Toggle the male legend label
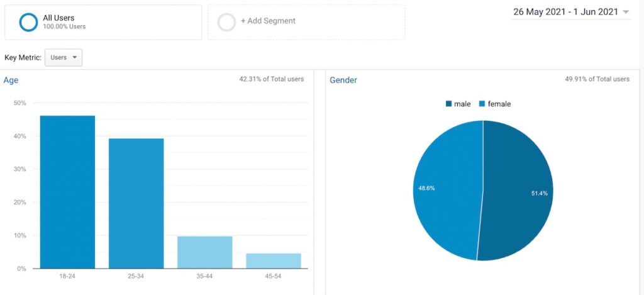The height and width of the screenshot is (295, 644). coord(462,104)
